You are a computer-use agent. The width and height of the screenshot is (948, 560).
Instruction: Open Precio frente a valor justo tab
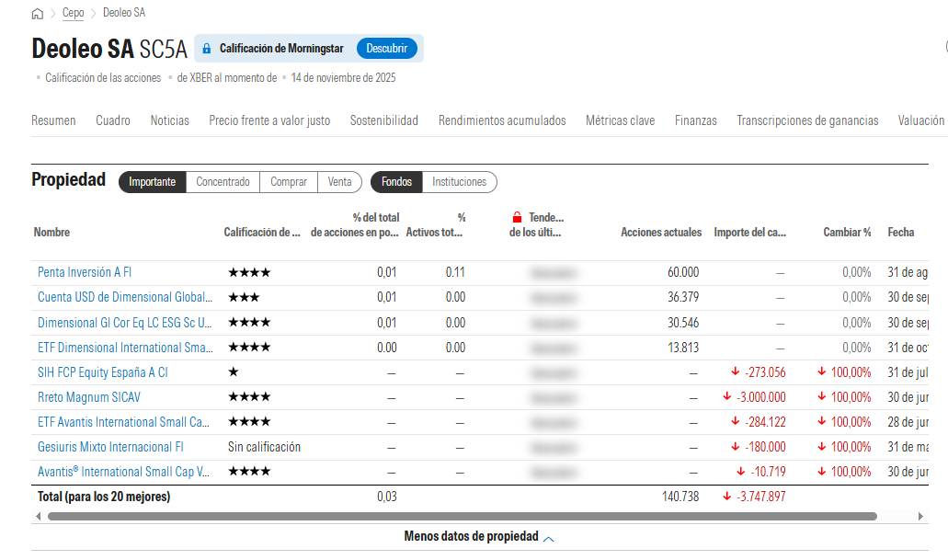269,120
